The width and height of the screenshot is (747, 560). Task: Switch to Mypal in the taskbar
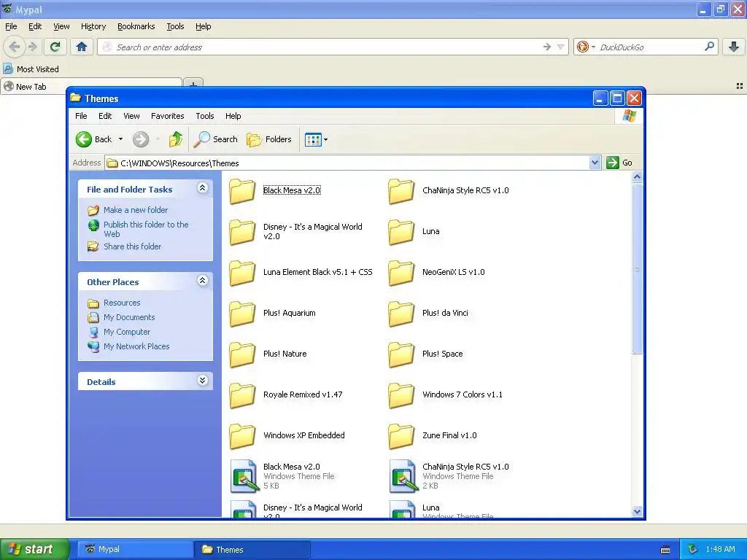[134, 549]
